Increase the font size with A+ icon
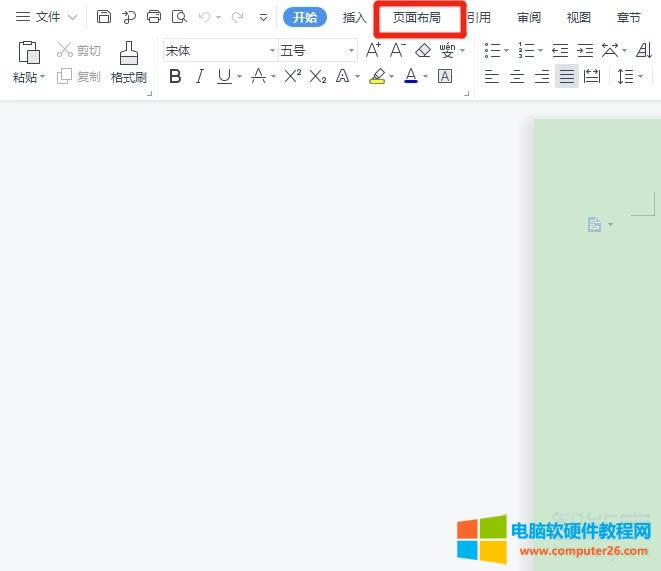This screenshot has height=571, width=661. [373, 50]
